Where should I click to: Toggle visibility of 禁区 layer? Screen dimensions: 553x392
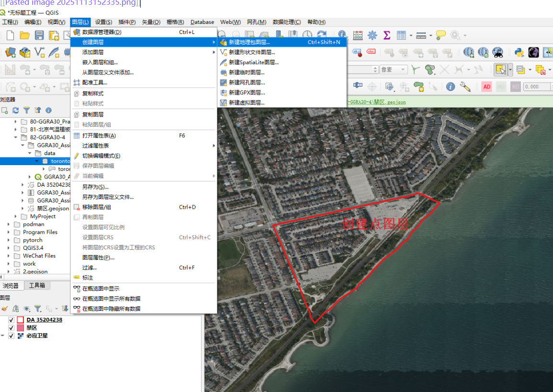[11, 328]
